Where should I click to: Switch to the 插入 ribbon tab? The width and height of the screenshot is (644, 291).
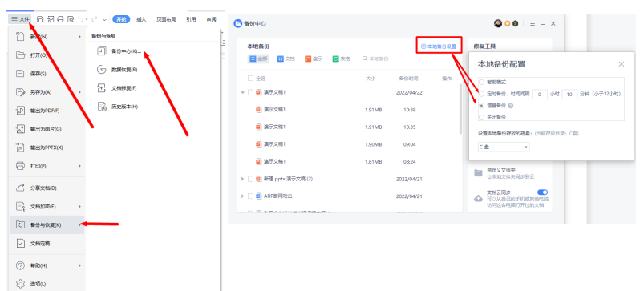coord(141,19)
